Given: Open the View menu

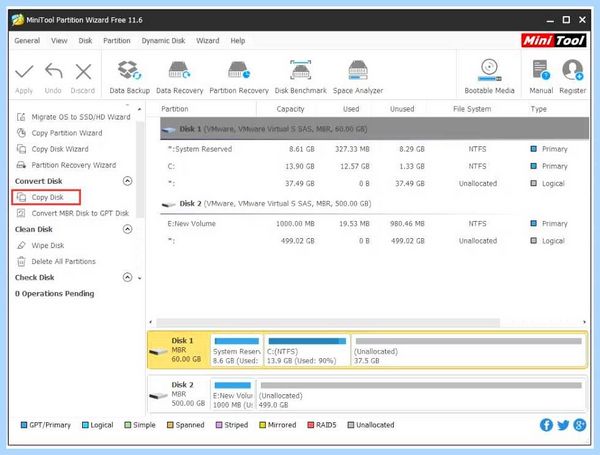Looking at the screenshot, I should point(59,41).
